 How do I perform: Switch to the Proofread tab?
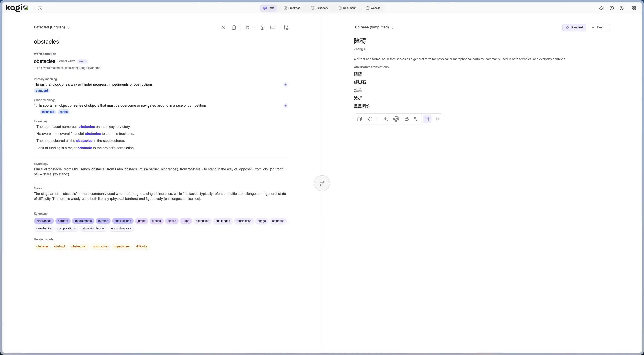pos(292,8)
